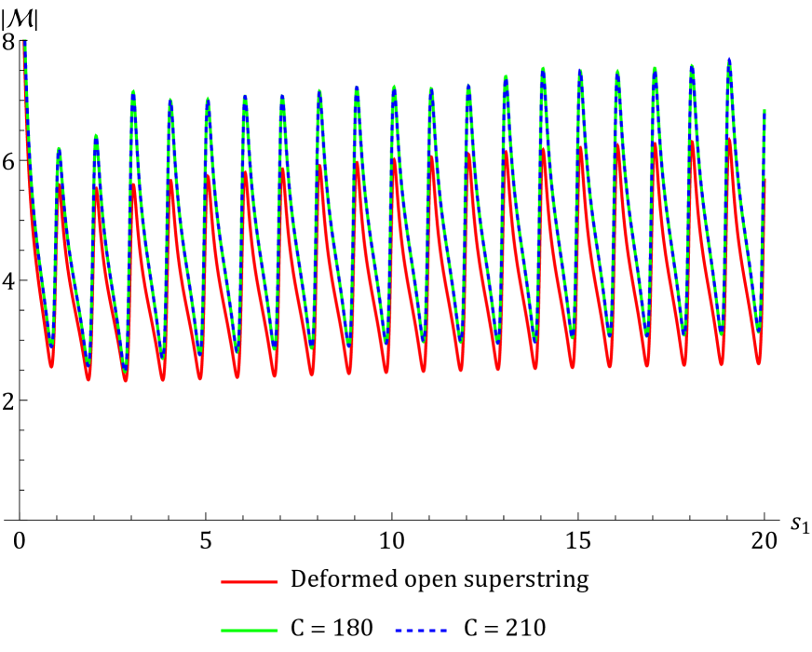Screen dimensions: 812x652
Task: Click the x-axis tick label 5
Action: [x=206, y=540]
